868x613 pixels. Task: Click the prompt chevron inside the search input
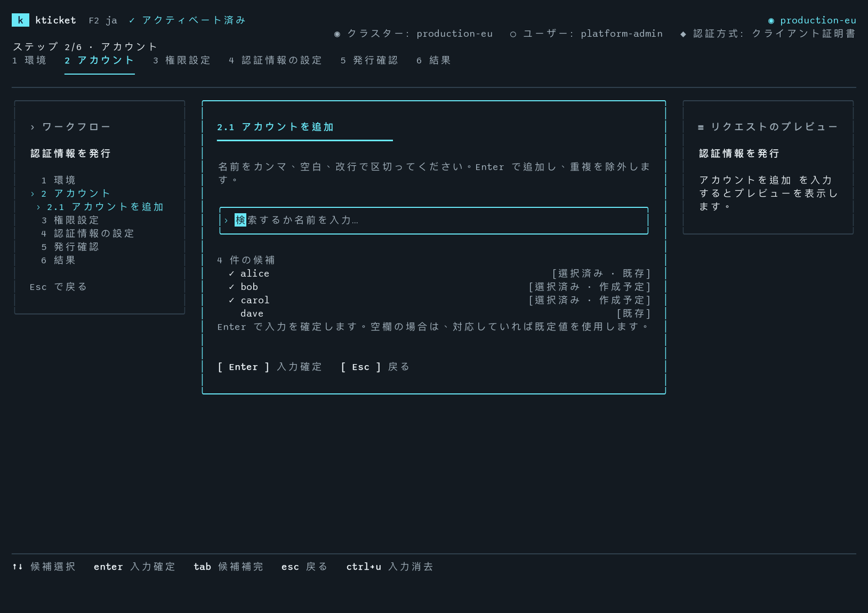226,220
